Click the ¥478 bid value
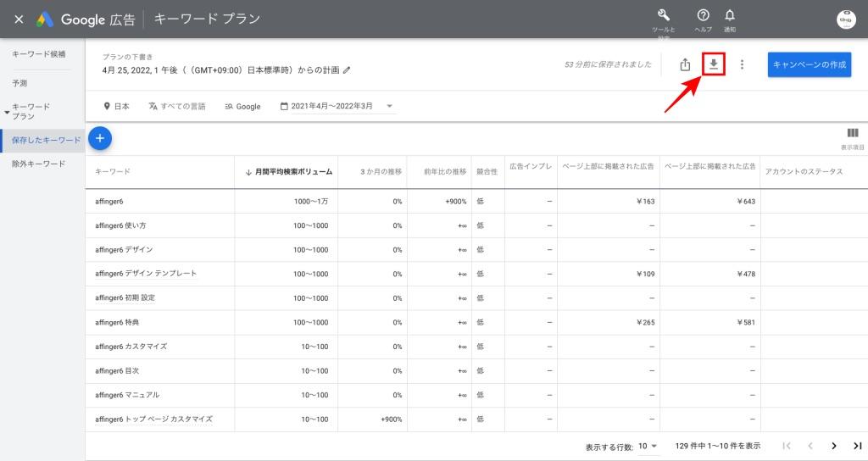 pos(746,274)
